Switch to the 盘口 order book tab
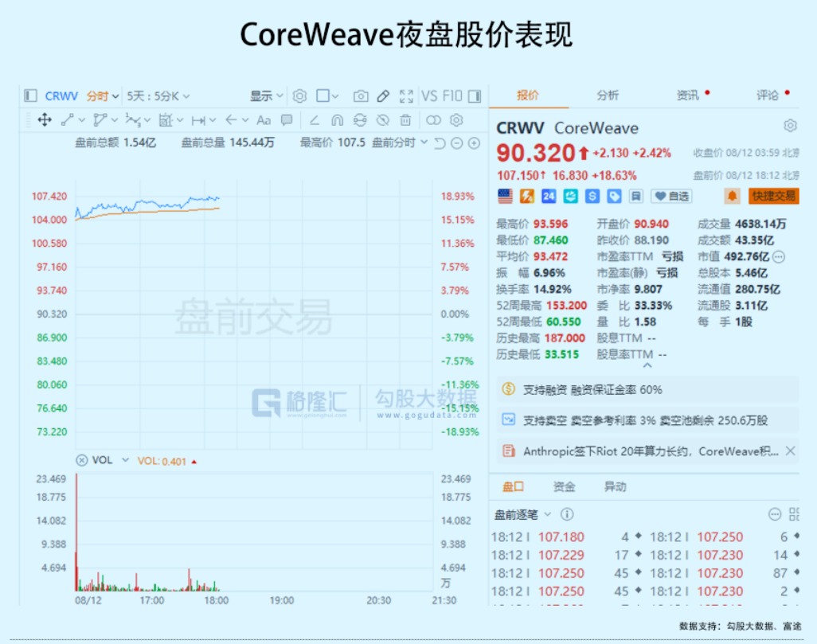The image size is (817, 644). [x=513, y=486]
